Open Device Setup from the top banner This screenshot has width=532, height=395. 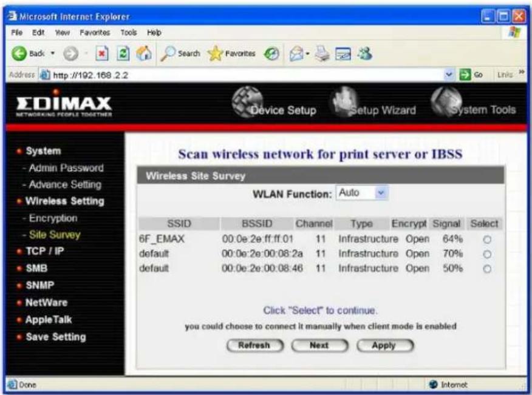point(274,103)
